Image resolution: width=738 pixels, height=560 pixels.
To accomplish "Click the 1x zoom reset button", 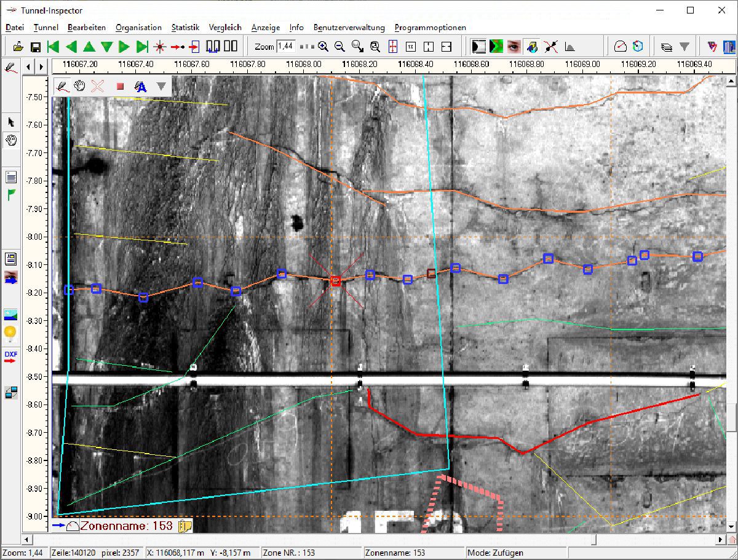I will click(411, 47).
